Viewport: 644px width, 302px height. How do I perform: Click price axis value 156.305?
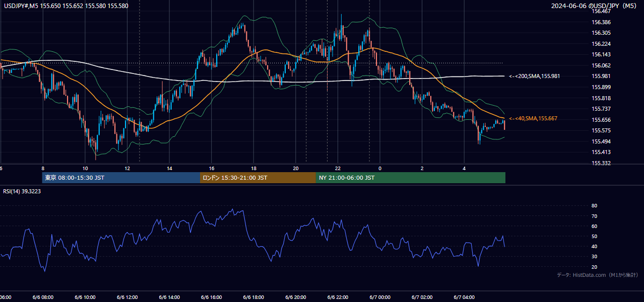601,33
